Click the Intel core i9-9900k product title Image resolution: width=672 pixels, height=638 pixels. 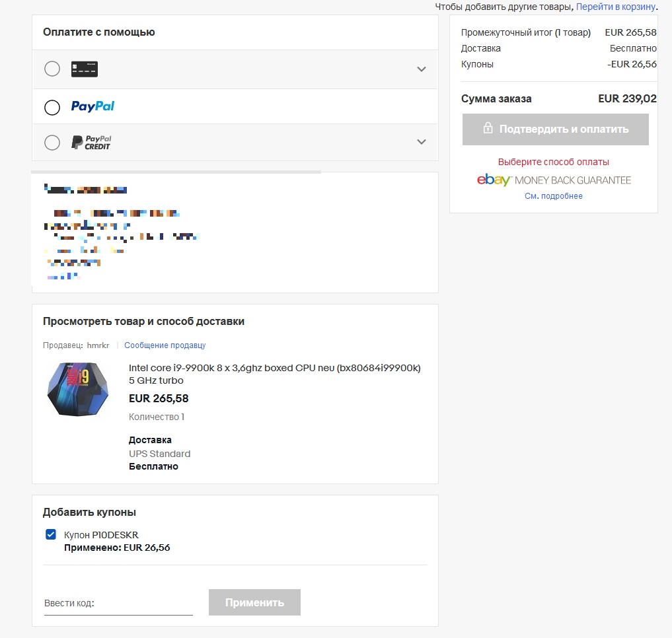click(274, 374)
